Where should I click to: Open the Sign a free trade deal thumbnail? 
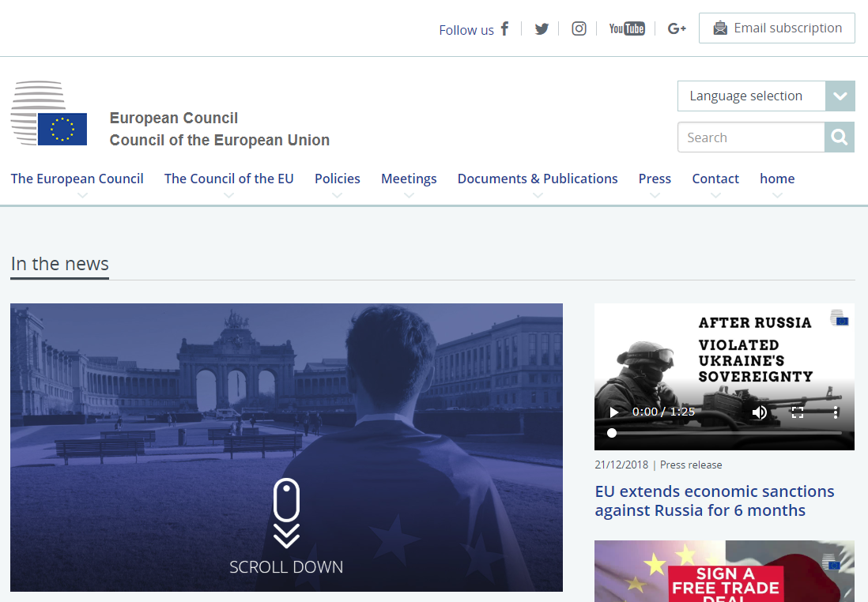click(x=725, y=571)
